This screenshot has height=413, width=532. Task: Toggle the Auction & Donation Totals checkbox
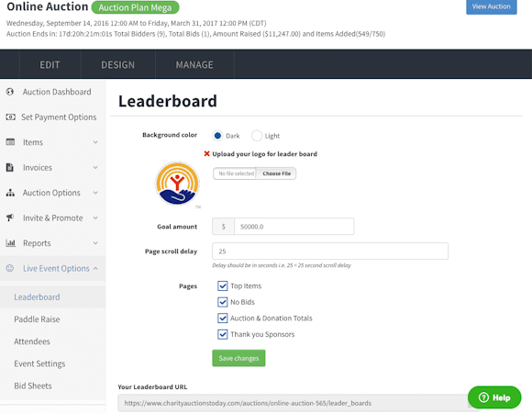223,318
